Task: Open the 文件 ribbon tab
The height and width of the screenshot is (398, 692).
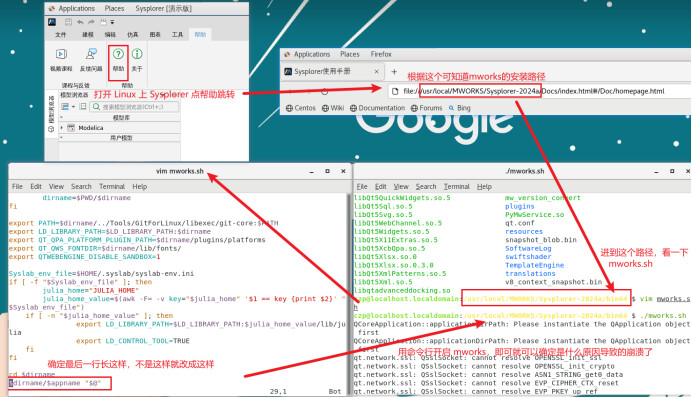Action: coord(60,34)
